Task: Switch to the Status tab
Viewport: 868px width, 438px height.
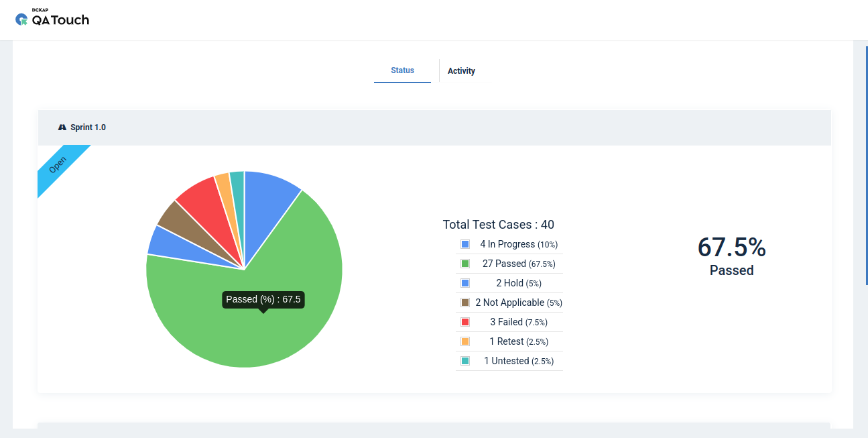Action: (402, 70)
